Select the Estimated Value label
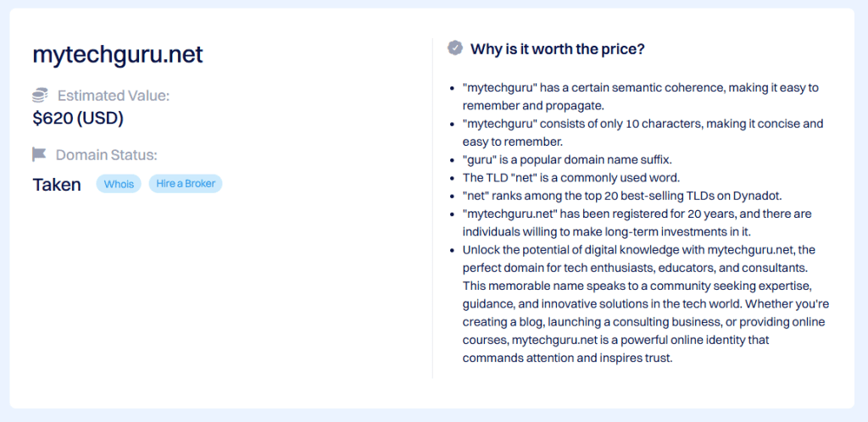Image resolution: width=868 pixels, height=422 pixels. [x=114, y=96]
